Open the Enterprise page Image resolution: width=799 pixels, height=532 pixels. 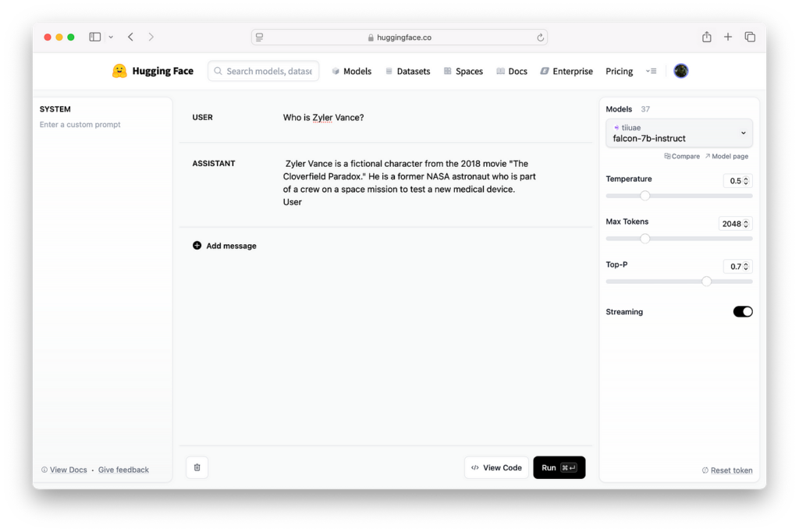tap(566, 71)
